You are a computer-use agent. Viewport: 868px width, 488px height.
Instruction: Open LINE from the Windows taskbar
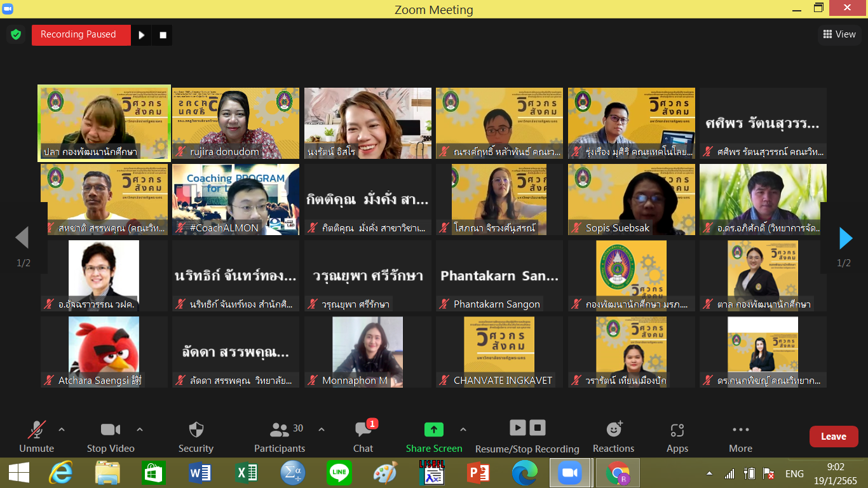(339, 473)
